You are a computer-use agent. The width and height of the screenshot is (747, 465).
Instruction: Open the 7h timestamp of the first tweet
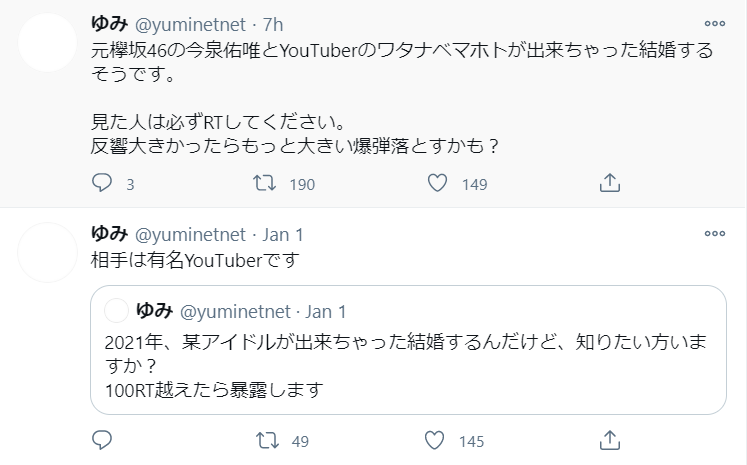point(273,24)
